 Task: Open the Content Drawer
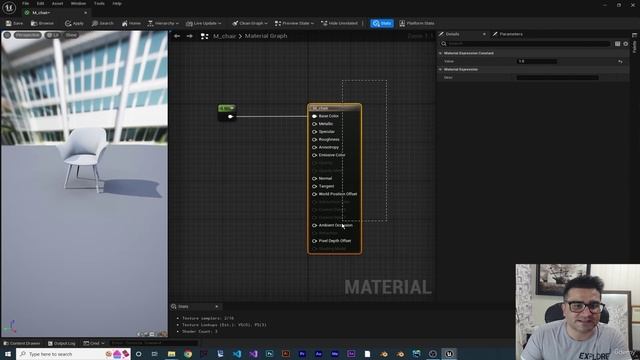point(22,343)
